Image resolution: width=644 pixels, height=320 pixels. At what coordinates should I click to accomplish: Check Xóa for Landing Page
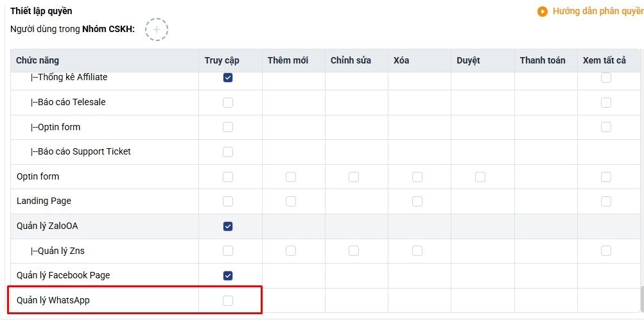pyautogui.click(x=417, y=201)
